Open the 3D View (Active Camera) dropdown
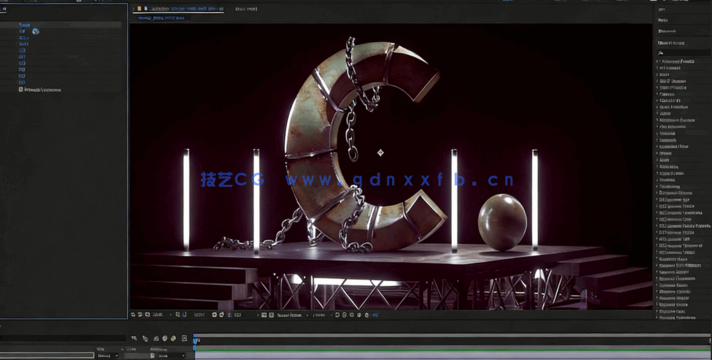This screenshot has width=712, height=360. pos(292,315)
